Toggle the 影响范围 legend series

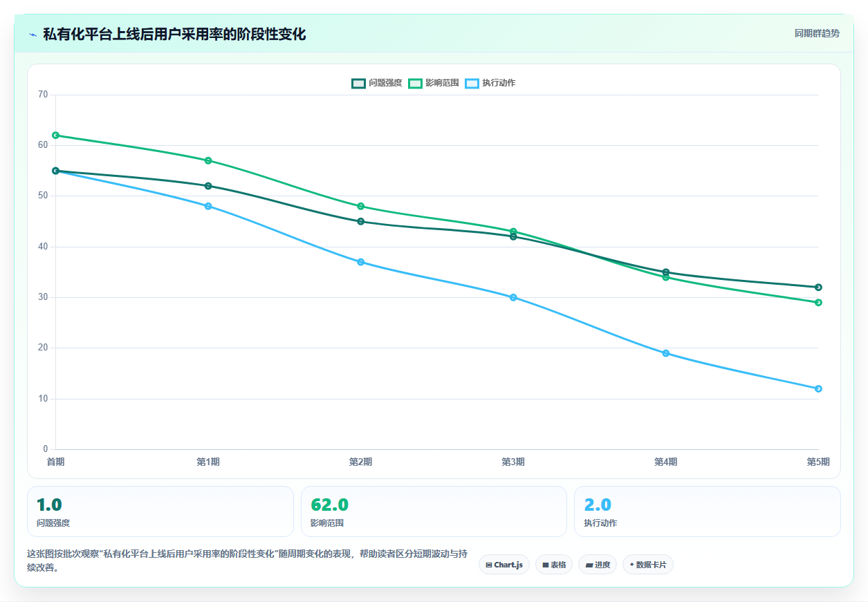pos(434,83)
